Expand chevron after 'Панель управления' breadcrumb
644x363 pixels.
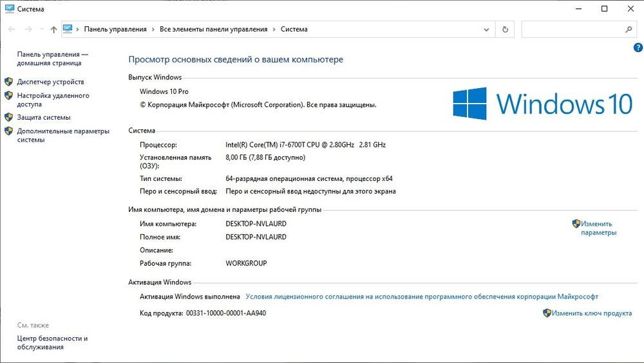pyautogui.click(x=153, y=30)
